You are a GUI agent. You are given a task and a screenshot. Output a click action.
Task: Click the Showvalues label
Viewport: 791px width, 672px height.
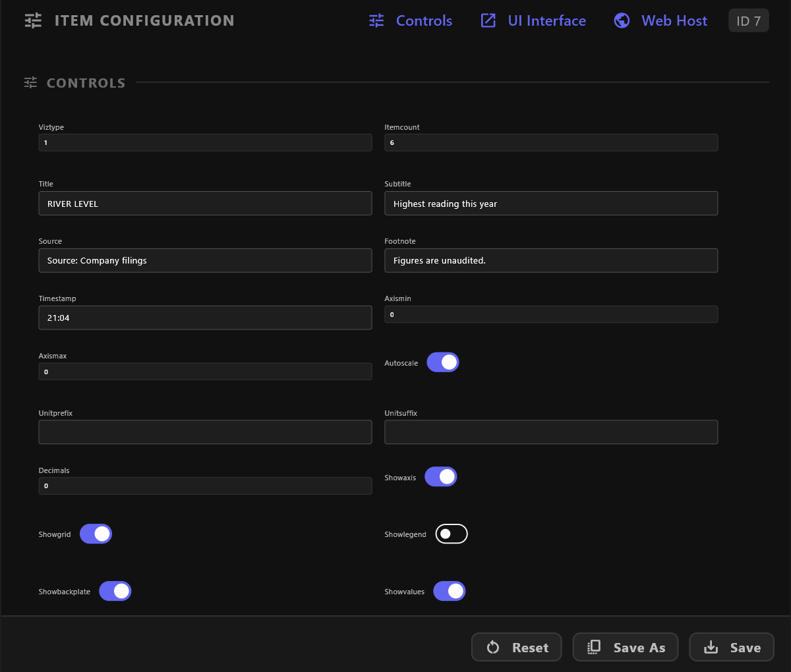coord(405,592)
